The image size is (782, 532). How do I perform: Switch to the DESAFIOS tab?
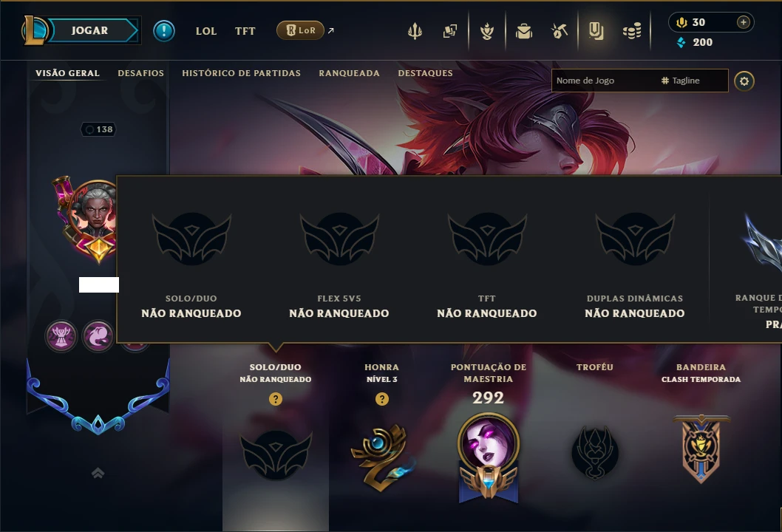(140, 73)
